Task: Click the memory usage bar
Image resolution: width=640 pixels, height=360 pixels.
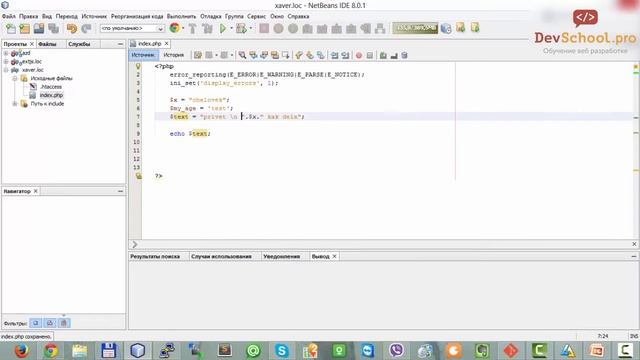Action: point(415,28)
